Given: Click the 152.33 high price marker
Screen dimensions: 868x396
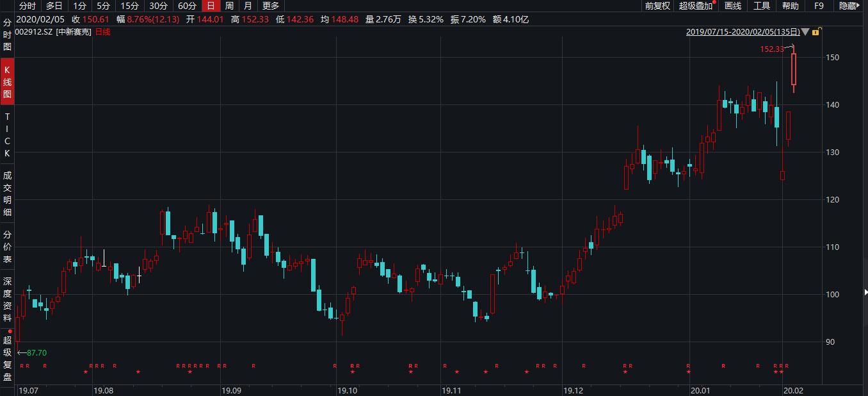Looking at the screenshot, I should coord(772,49).
